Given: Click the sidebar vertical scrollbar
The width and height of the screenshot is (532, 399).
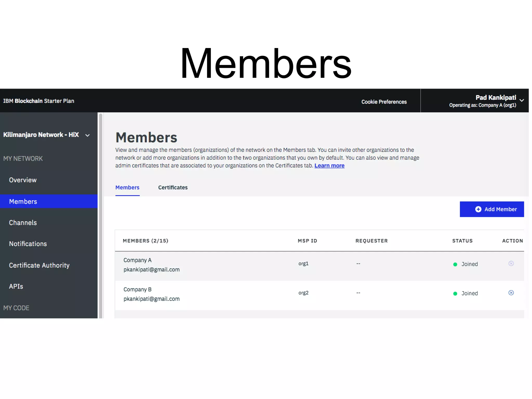Looking at the screenshot, I should coord(101,215).
